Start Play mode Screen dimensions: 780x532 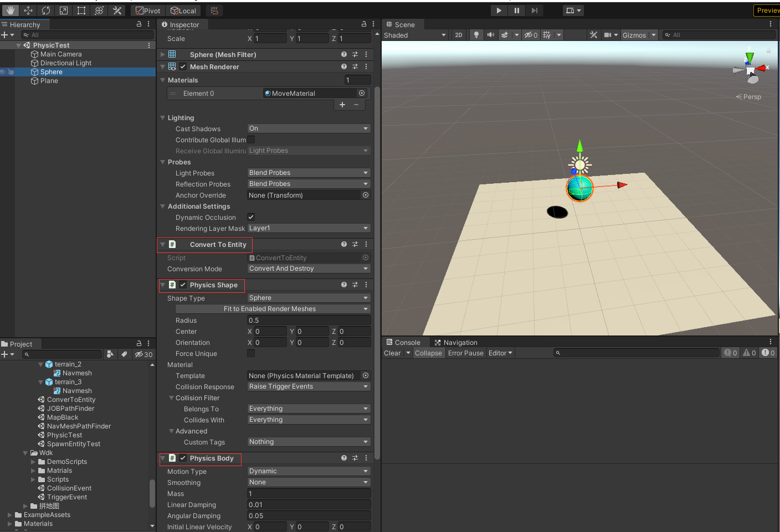[499, 11]
